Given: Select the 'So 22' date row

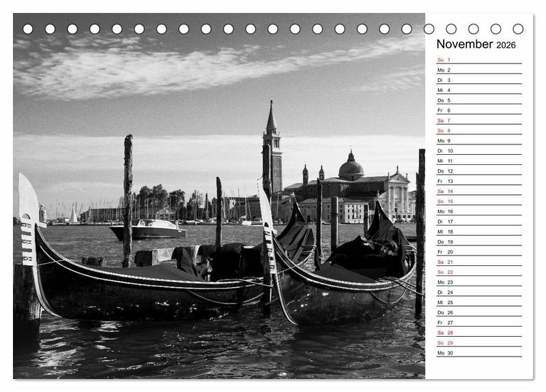Looking at the screenshot, I should coord(479,271).
